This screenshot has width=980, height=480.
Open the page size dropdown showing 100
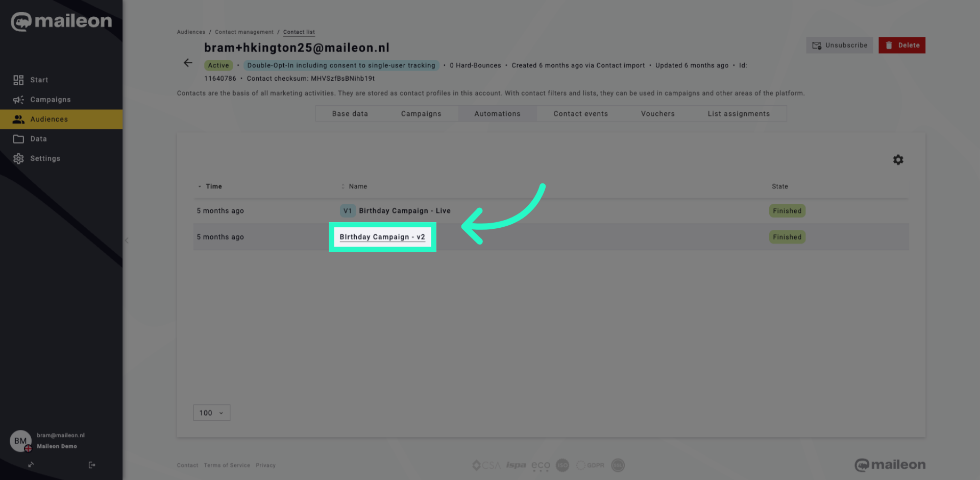[x=211, y=413]
